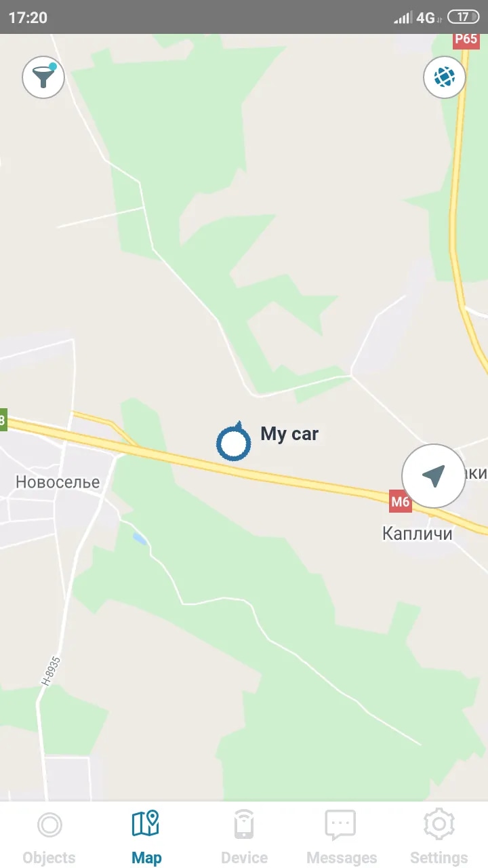Select the My car circle marker
Image resolution: width=488 pixels, height=868 pixels.
[x=233, y=442]
